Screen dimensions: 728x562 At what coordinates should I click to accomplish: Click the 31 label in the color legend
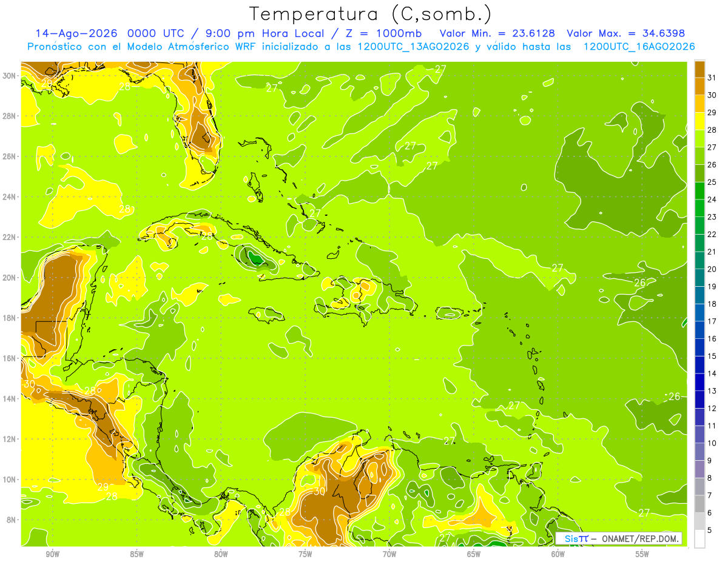[712, 78]
